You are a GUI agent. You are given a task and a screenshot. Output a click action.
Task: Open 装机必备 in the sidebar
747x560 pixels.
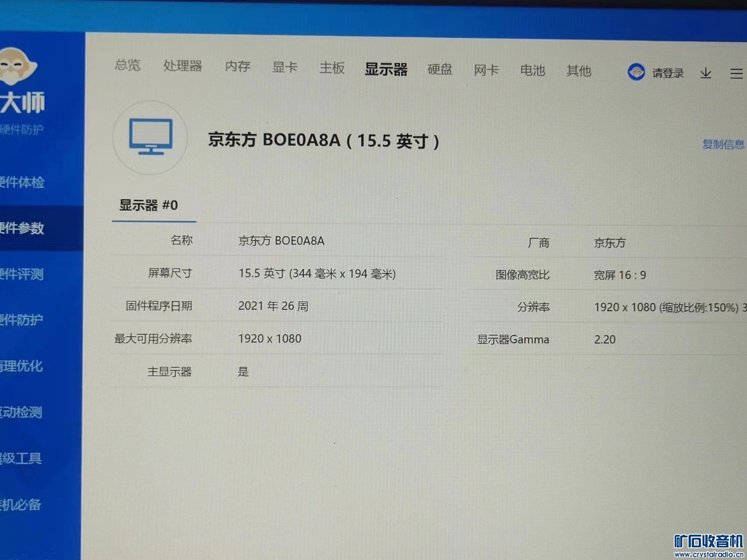(21, 504)
